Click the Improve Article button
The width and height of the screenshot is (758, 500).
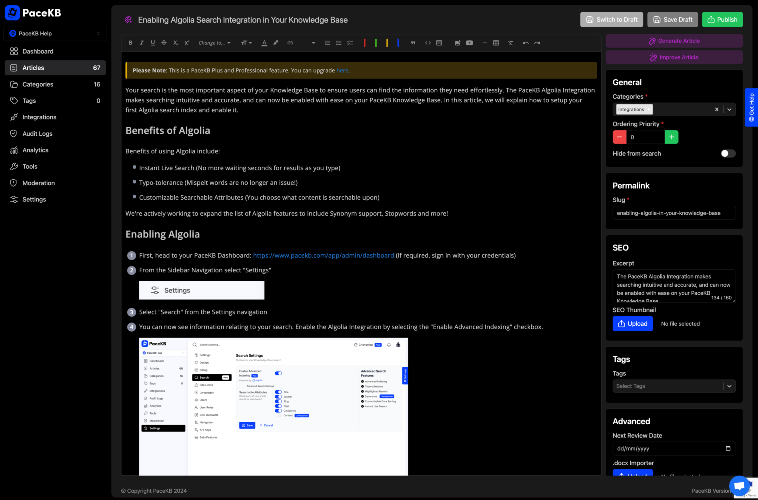(x=674, y=57)
